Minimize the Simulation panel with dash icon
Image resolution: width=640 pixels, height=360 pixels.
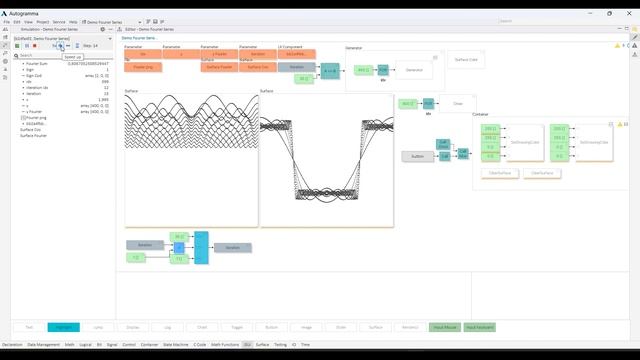[x=110, y=29]
